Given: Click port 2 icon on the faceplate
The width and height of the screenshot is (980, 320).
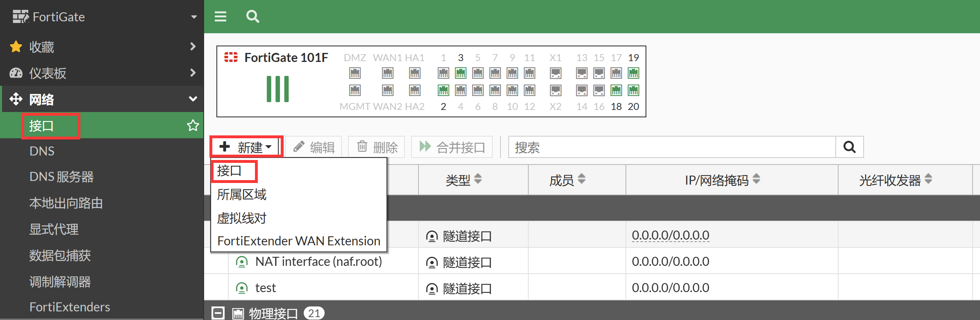Looking at the screenshot, I should point(443,90).
